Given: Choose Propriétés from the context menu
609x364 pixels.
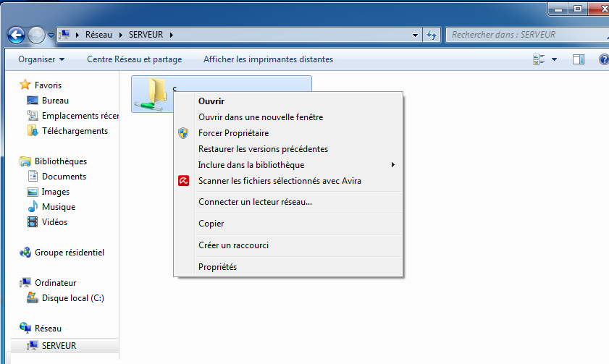Looking at the screenshot, I should point(217,267).
